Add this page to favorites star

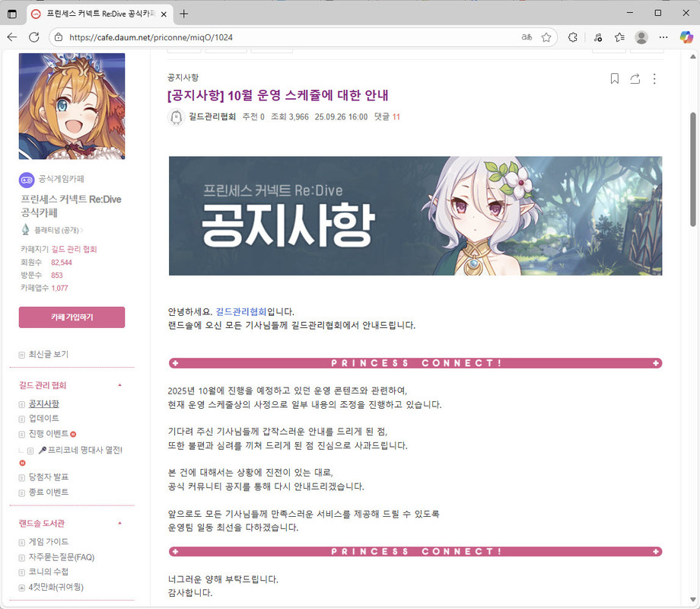pos(546,37)
